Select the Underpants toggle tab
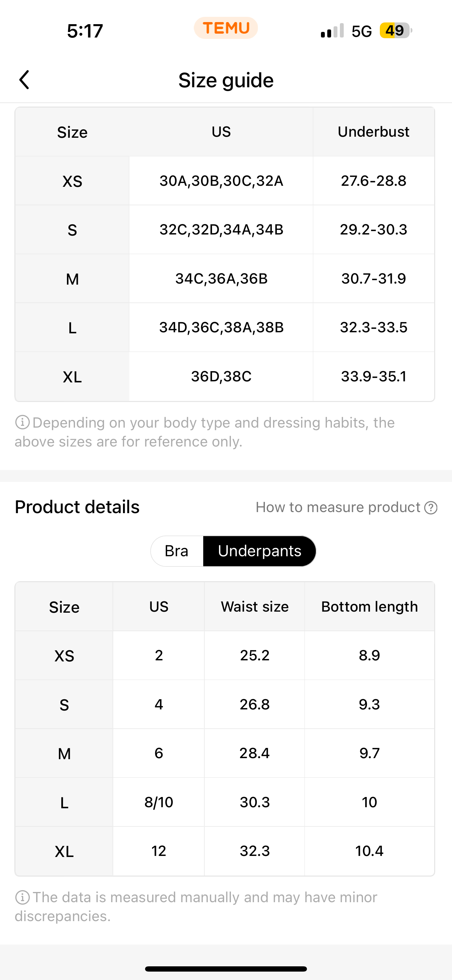The height and width of the screenshot is (980, 452). click(260, 551)
